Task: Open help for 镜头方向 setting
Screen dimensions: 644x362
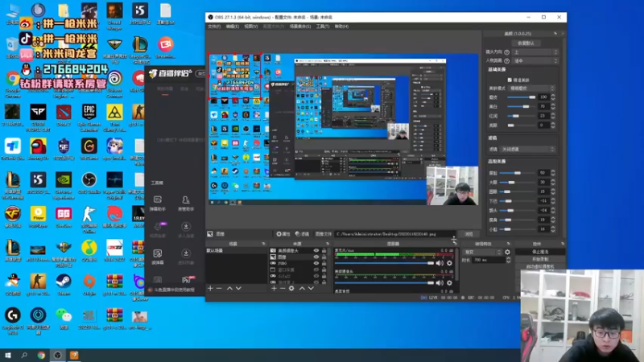Action: click(x=507, y=52)
